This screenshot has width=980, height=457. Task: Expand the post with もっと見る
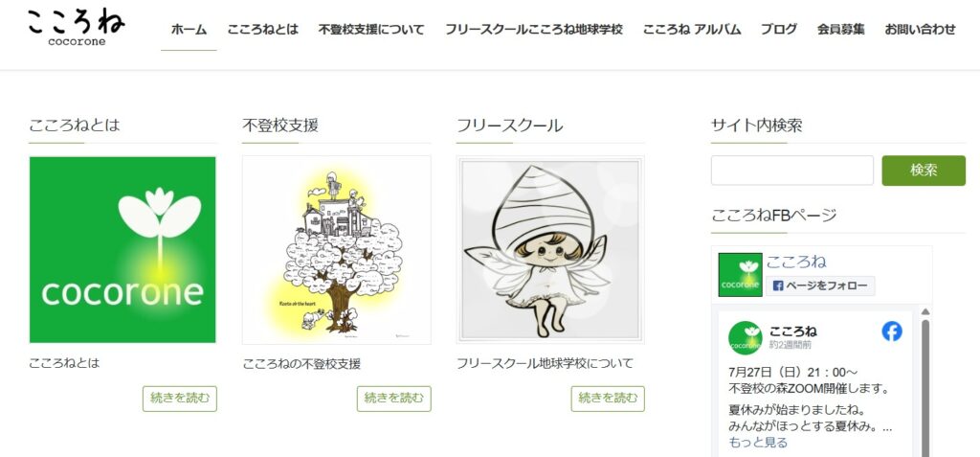click(758, 443)
